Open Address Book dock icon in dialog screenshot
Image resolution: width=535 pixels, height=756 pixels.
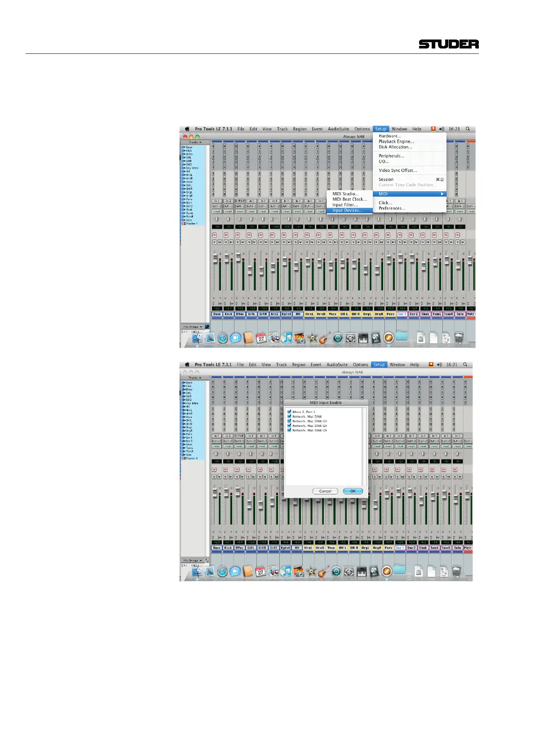[247, 571]
